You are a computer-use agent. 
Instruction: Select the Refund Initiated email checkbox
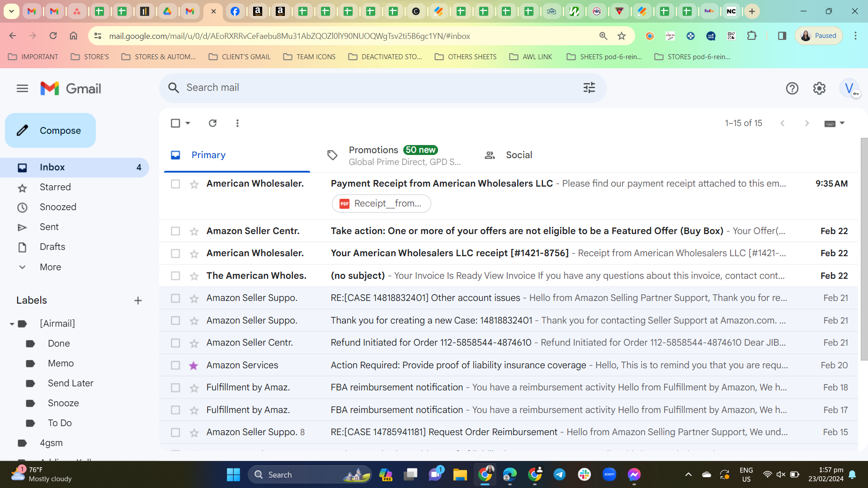175,343
